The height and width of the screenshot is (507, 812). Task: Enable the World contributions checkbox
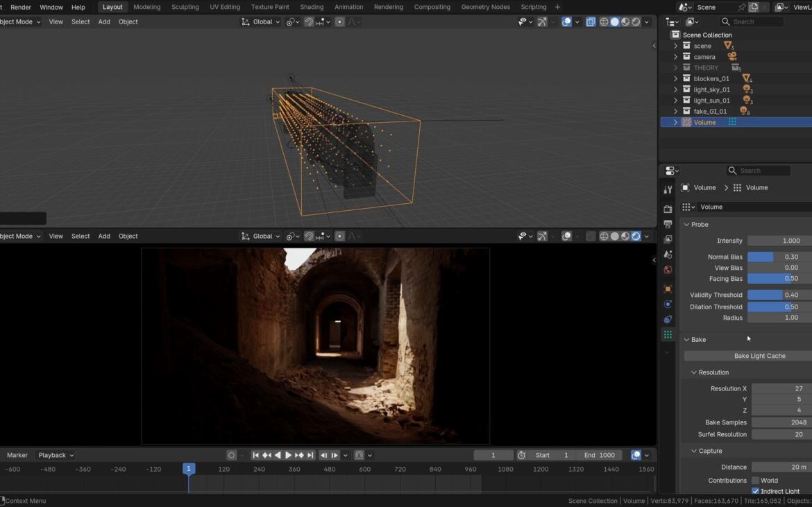click(756, 481)
